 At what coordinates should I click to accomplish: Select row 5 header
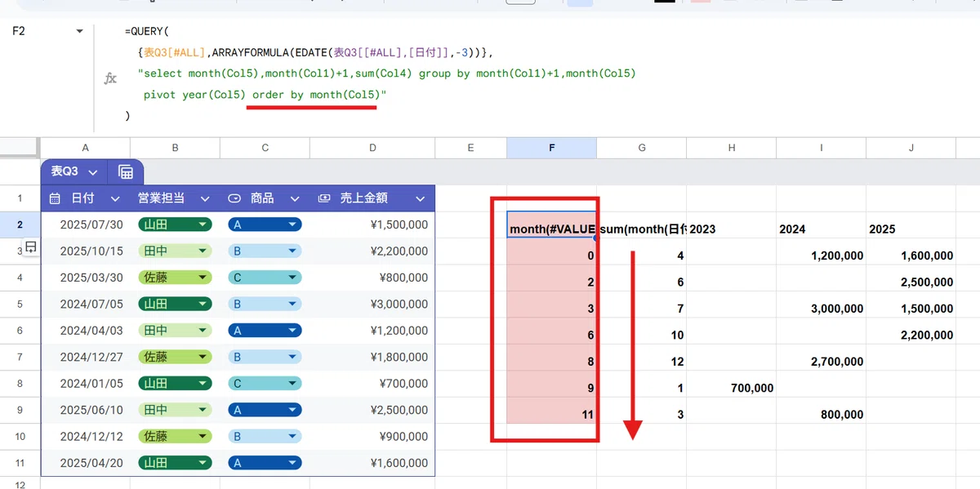[x=20, y=305]
